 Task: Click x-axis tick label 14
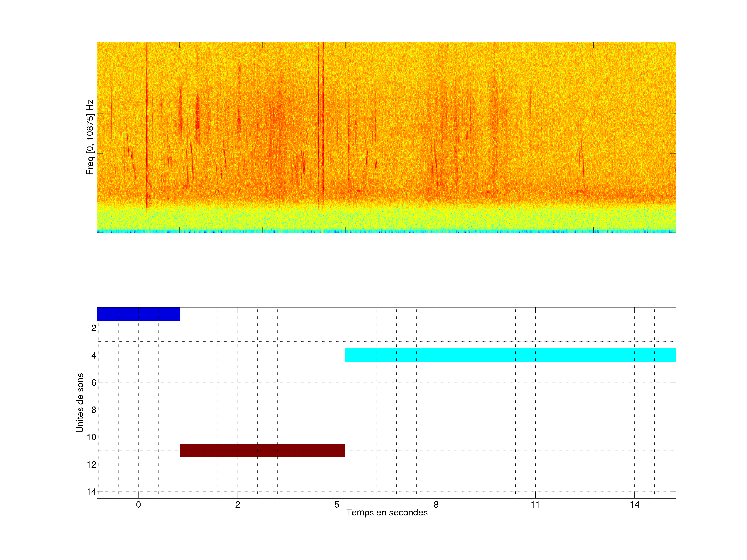634,505
